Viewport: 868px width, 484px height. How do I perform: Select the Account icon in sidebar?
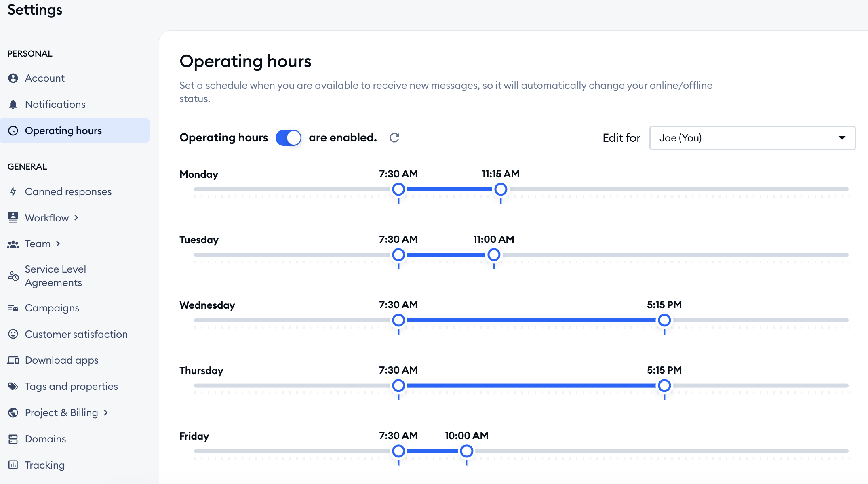(13, 78)
